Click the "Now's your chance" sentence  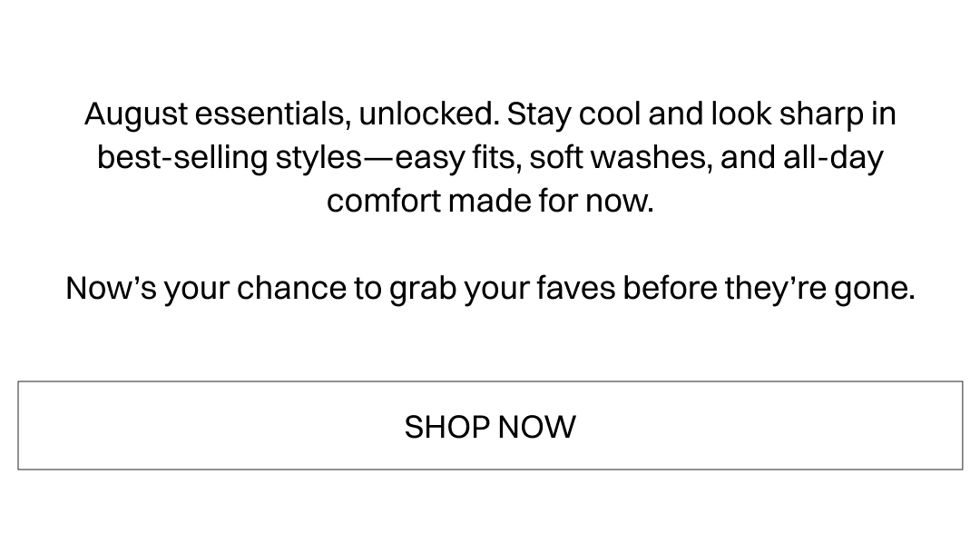coord(490,289)
